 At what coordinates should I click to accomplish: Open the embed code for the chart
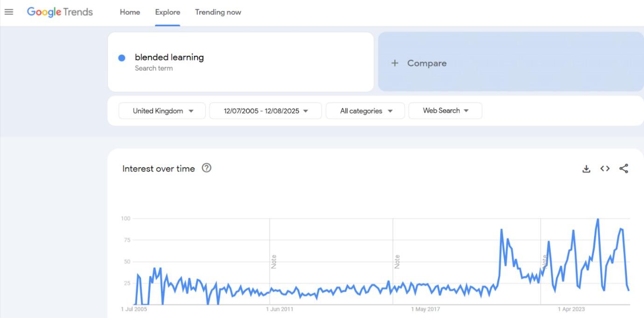(x=605, y=169)
